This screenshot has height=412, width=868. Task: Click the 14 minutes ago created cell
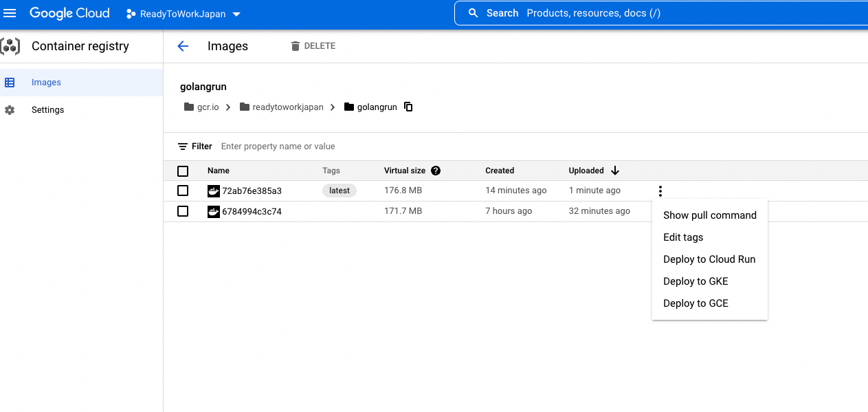pos(516,191)
